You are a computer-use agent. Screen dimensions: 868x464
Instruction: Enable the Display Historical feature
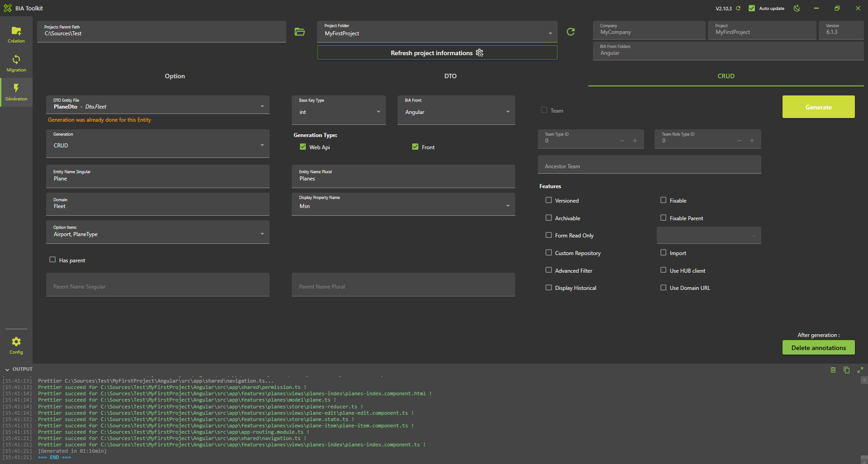point(549,288)
